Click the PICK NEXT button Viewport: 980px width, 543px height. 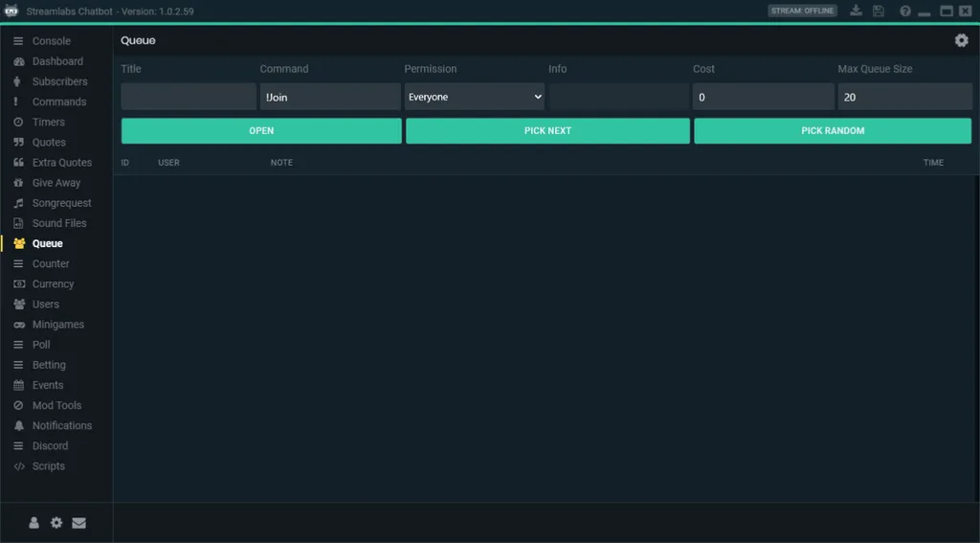click(x=547, y=131)
